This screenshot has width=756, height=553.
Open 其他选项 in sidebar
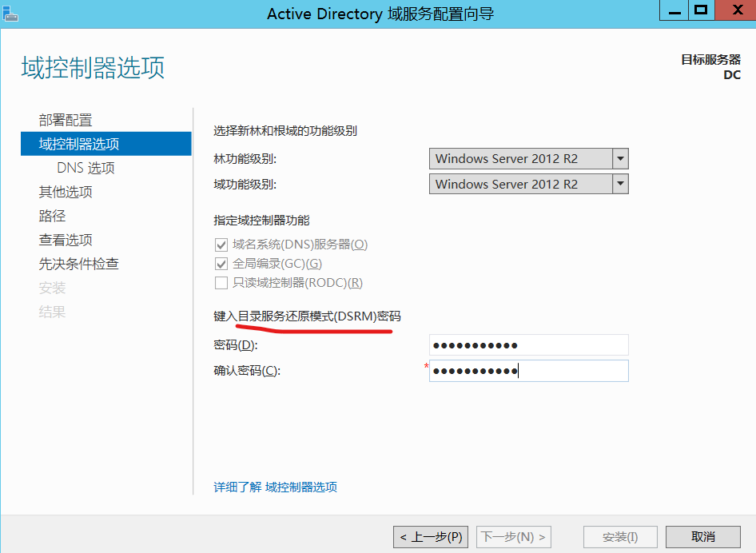tap(66, 192)
